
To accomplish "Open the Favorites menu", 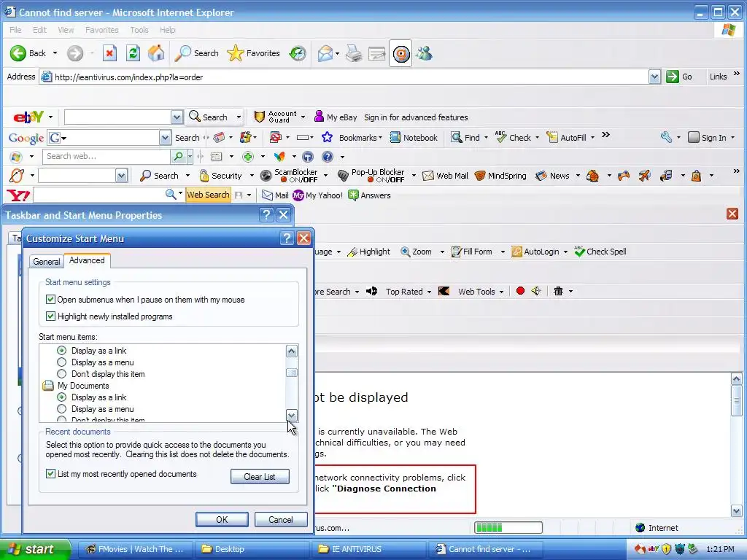I will (102, 29).
